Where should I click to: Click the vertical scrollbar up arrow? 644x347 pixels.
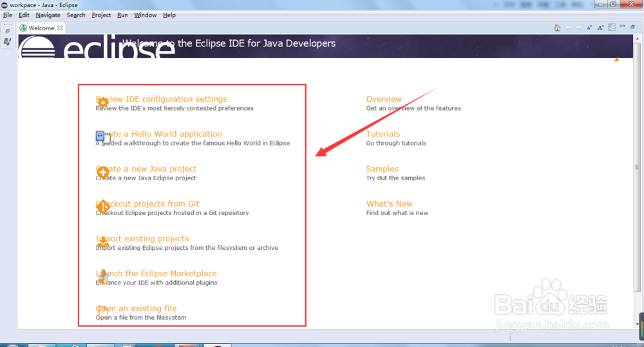click(637, 39)
